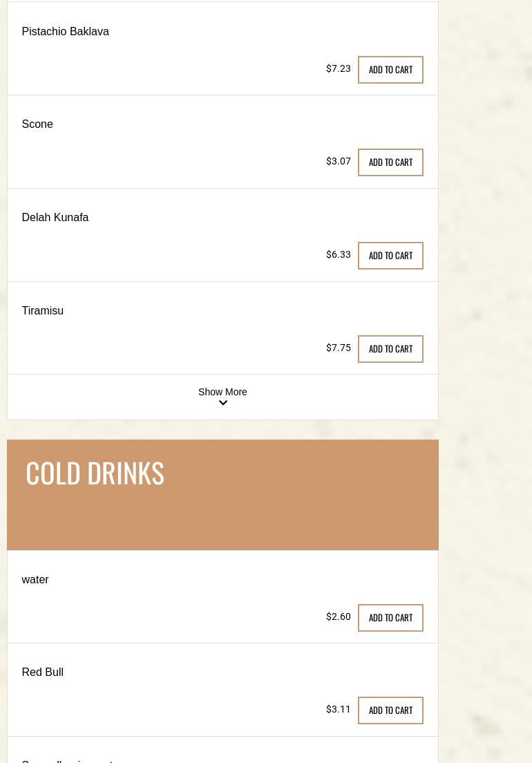Add Red Bull to cart
Image resolution: width=532 pixels, height=763 pixels.
pyautogui.click(x=390, y=710)
